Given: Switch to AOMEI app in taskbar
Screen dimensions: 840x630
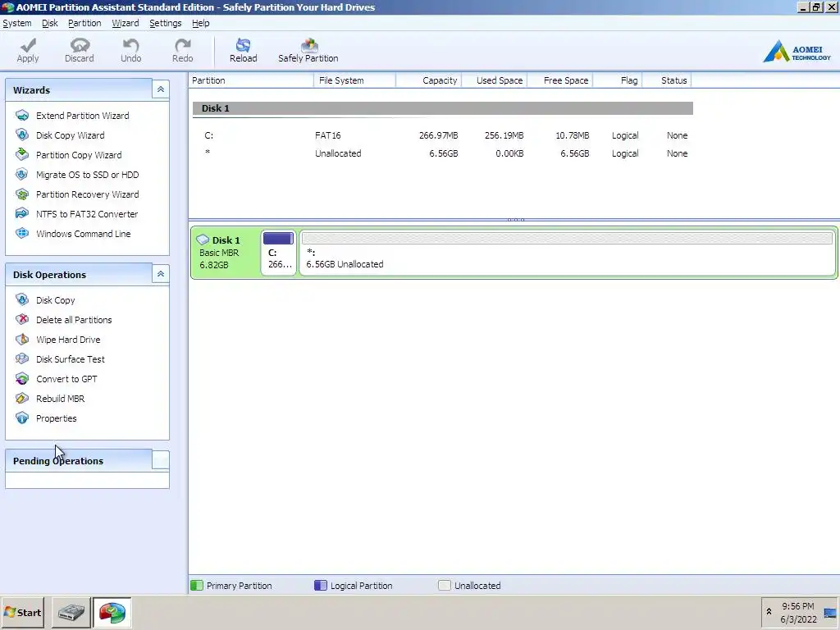Looking at the screenshot, I should tap(112, 612).
